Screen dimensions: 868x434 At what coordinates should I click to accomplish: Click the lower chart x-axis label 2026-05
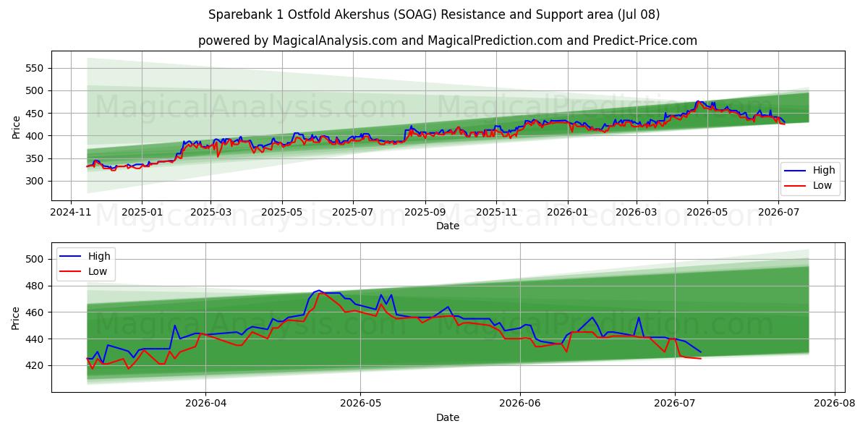pyautogui.click(x=360, y=404)
